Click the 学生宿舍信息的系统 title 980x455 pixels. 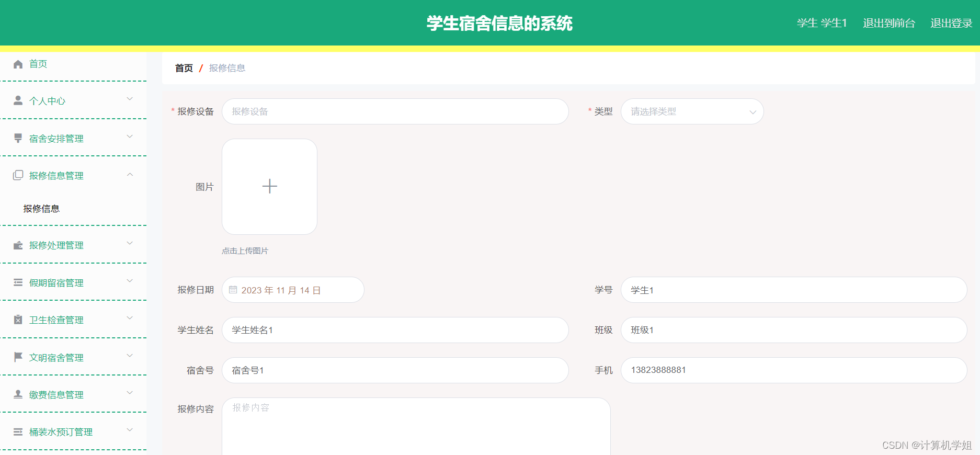tap(499, 23)
